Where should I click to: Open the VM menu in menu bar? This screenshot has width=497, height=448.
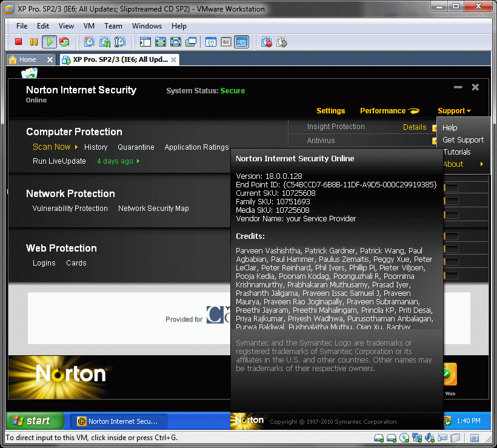pos(89,26)
